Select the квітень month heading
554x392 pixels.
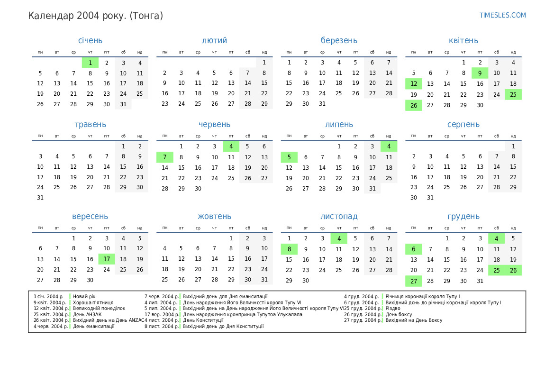pyautogui.click(x=463, y=40)
